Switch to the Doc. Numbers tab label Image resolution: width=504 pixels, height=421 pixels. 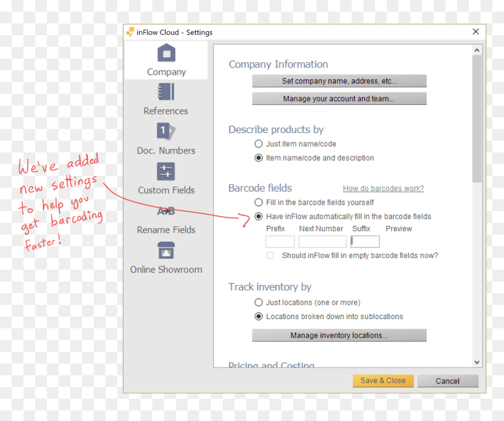click(x=166, y=151)
